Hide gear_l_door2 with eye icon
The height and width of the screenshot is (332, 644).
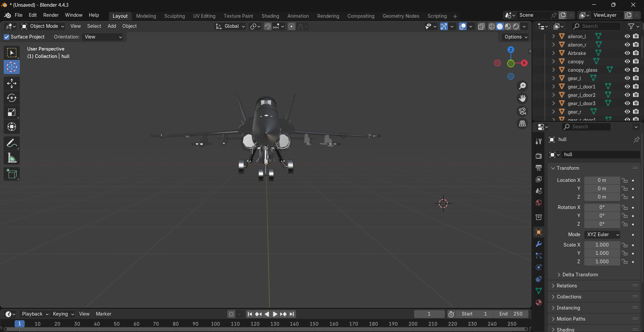(x=627, y=95)
